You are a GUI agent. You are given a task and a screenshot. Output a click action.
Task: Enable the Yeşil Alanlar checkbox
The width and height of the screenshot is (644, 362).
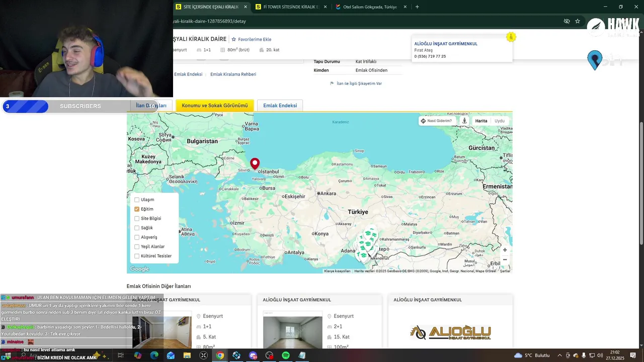click(x=137, y=247)
